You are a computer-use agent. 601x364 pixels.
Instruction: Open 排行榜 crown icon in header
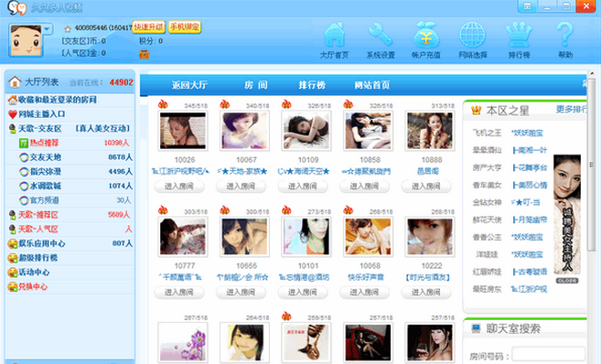(x=519, y=36)
